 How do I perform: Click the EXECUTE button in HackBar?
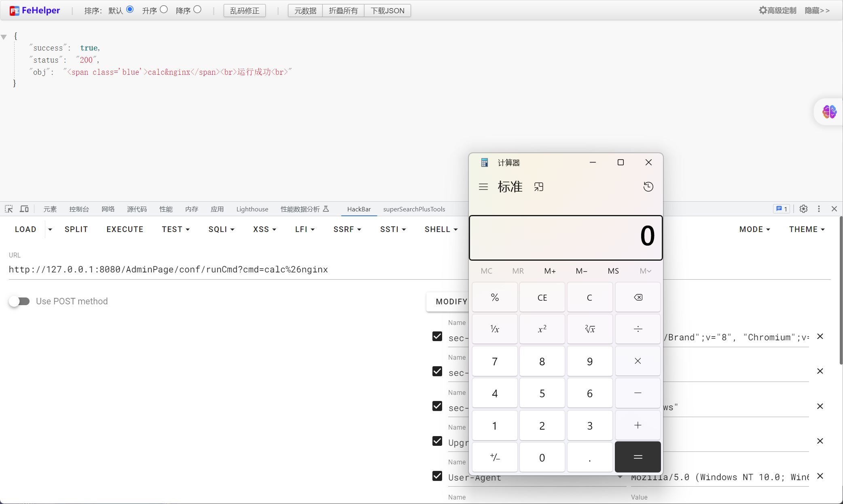click(125, 230)
